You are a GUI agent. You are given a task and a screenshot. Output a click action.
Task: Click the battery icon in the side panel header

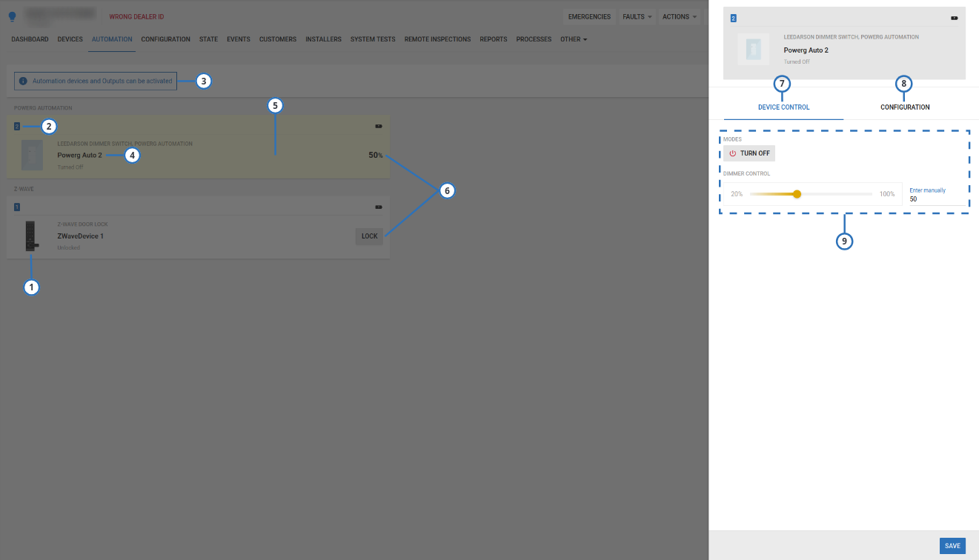(x=955, y=17)
